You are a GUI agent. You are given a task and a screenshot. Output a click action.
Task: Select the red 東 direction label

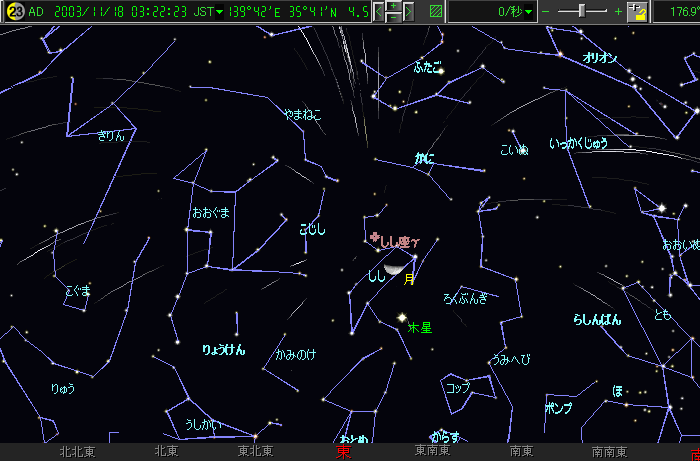(343, 452)
